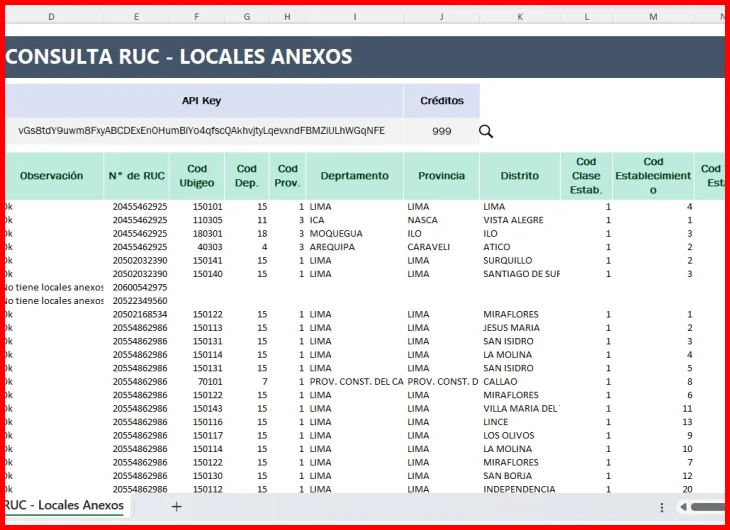The width and height of the screenshot is (730, 530).
Task: Click the horizontal scrollbar left arrow
Action: pos(683,507)
